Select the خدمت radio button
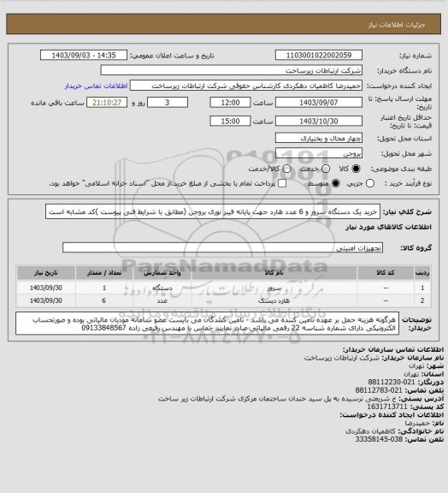The image size is (448, 493). [326, 169]
